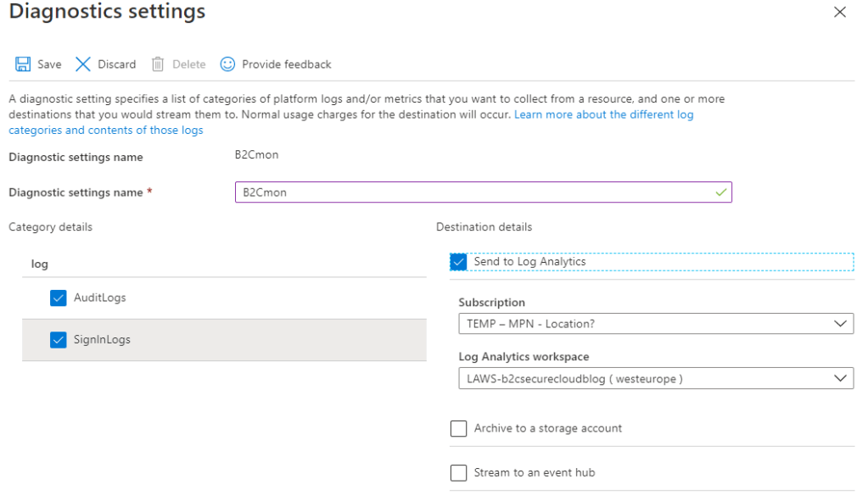Screen dimensions: 868x496
Task: Click the Log Analytics workspace chevron arrow
Action: (840, 379)
